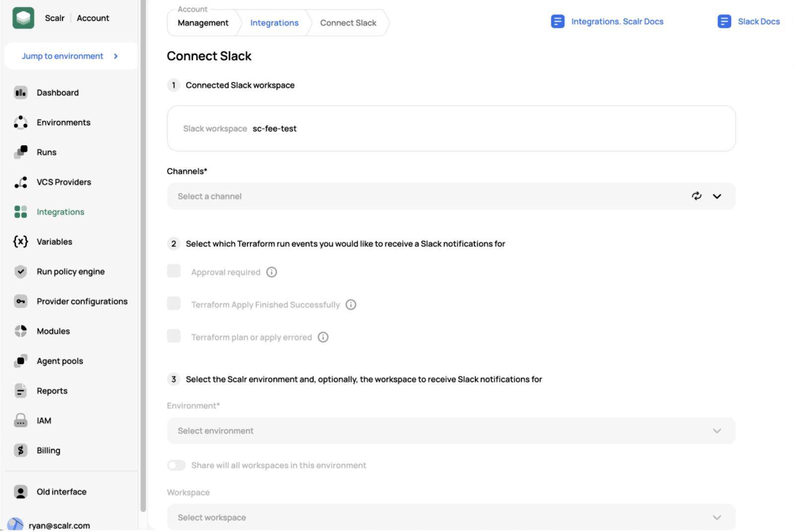The width and height of the screenshot is (794, 532).
Task: Switch to the Old interface
Action: point(61,491)
